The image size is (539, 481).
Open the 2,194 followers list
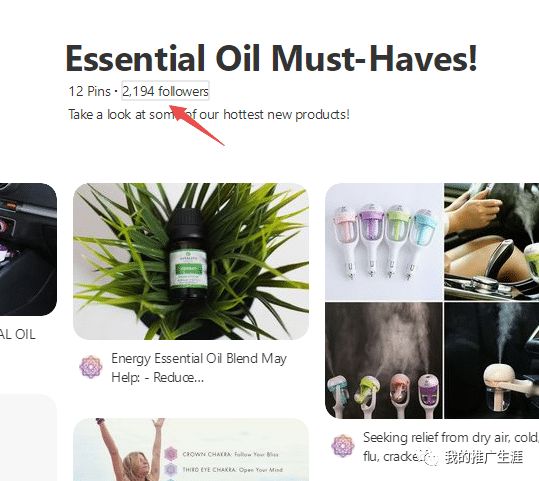pyautogui.click(x=165, y=91)
